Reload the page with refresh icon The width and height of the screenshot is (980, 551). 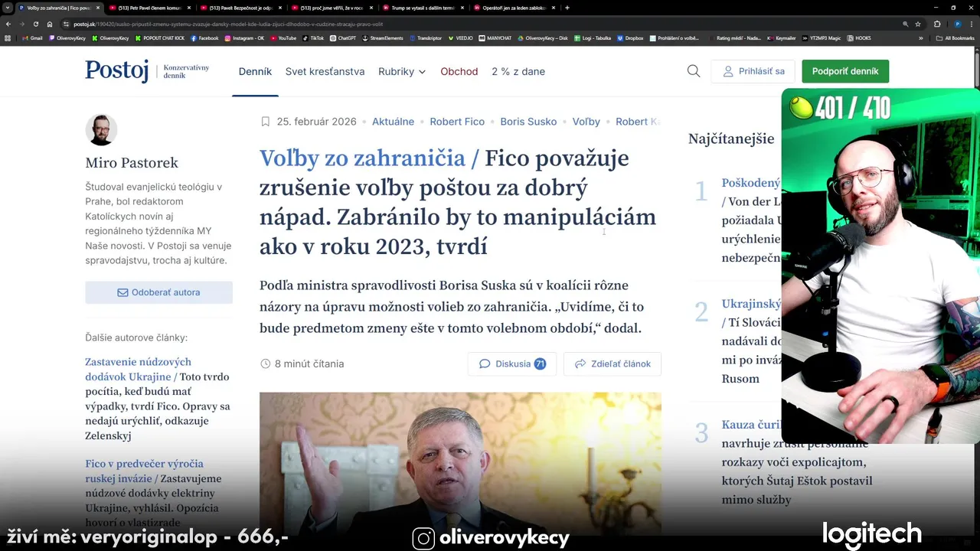(x=36, y=24)
